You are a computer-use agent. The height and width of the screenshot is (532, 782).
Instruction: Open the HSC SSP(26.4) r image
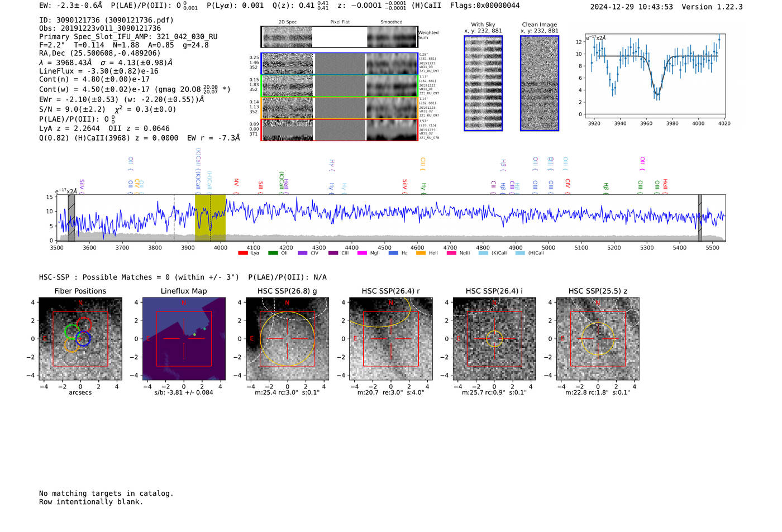click(390, 338)
